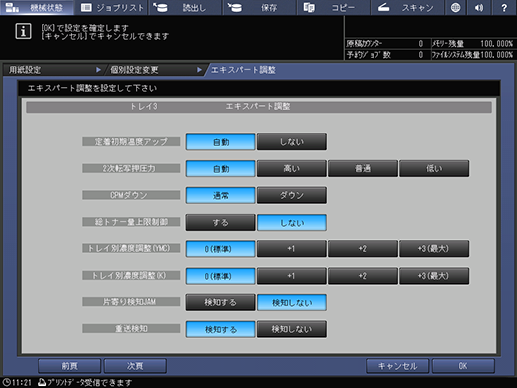Image resolution: width=517 pixels, height=388 pixels.
Task: Set トレイ別濃度調整(K) to +3(最大)
Action: pos(434,276)
